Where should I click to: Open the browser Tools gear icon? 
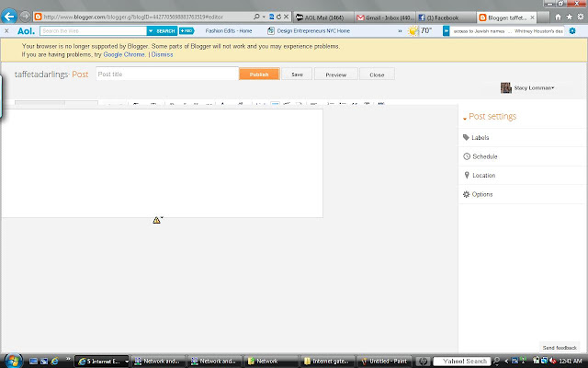pyautogui.click(x=581, y=17)
